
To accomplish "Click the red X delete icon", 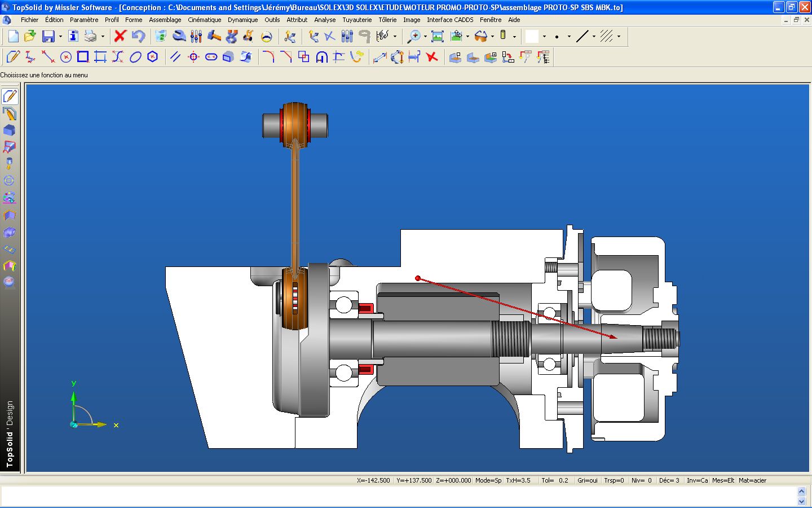I will (x=120, y=36).
